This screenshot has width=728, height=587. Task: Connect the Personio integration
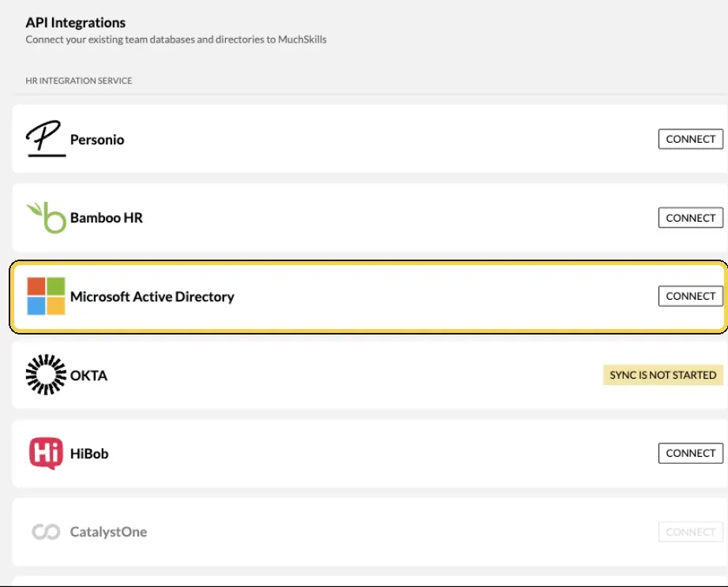pyautogui.click(x=690, y=139)
